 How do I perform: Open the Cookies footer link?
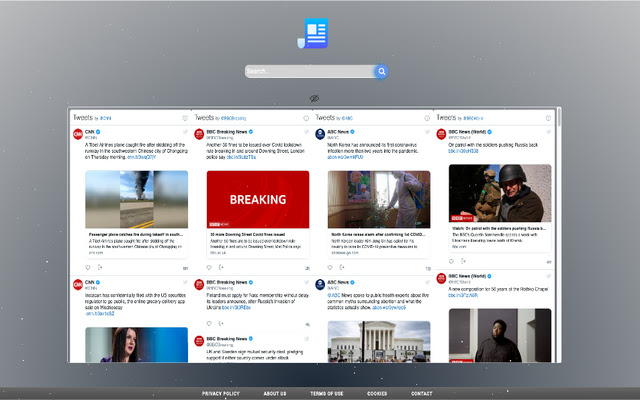[377, 393]
